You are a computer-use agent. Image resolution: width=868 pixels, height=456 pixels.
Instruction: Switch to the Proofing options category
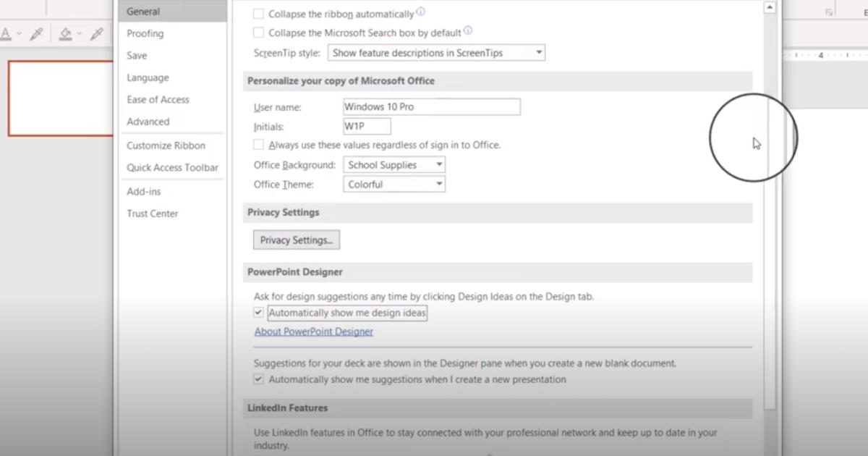[x=145, y=33]
